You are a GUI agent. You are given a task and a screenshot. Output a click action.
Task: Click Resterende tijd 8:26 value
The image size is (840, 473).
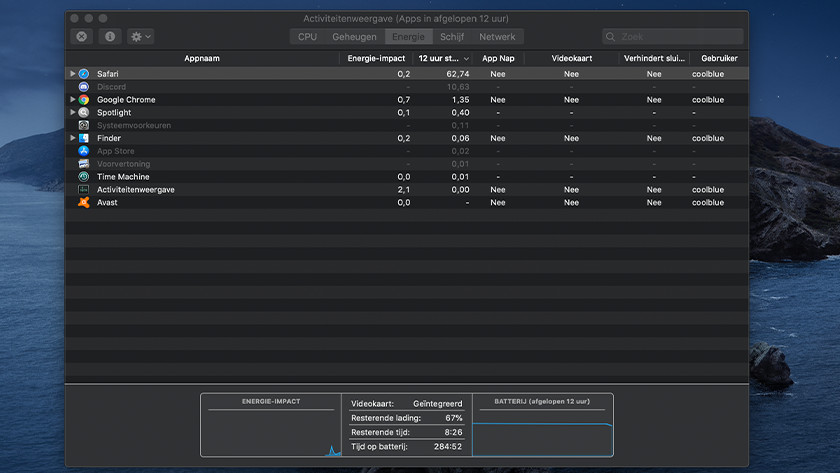tap(453, 432)
